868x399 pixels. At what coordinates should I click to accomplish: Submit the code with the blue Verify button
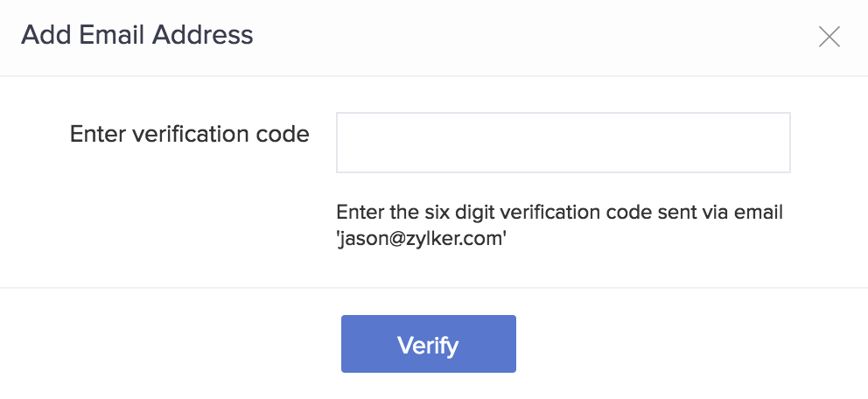(428, 344)
